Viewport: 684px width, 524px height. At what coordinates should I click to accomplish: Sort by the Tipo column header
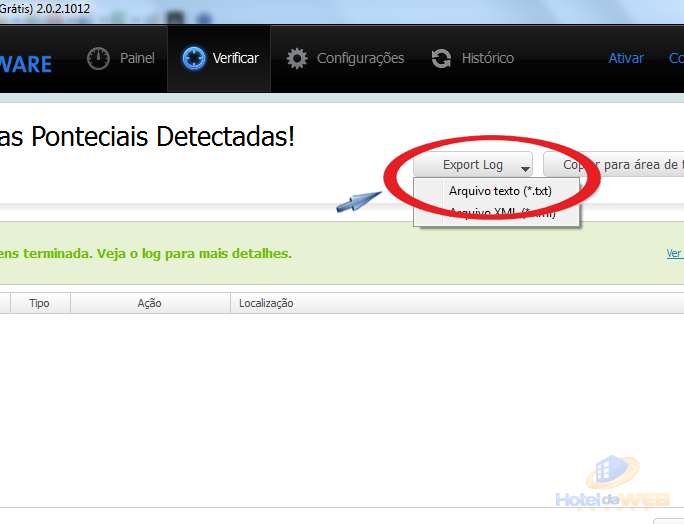click(x=40, y=303)
